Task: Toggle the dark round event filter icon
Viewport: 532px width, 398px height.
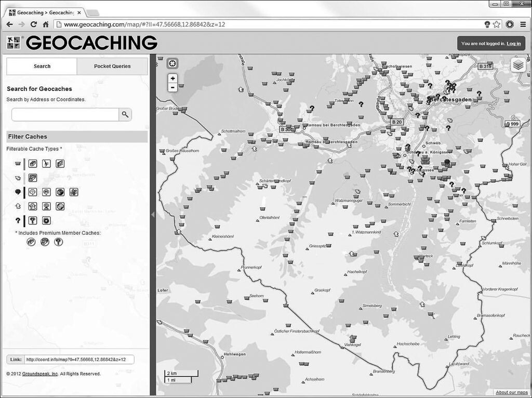Action: coord(60,192)
